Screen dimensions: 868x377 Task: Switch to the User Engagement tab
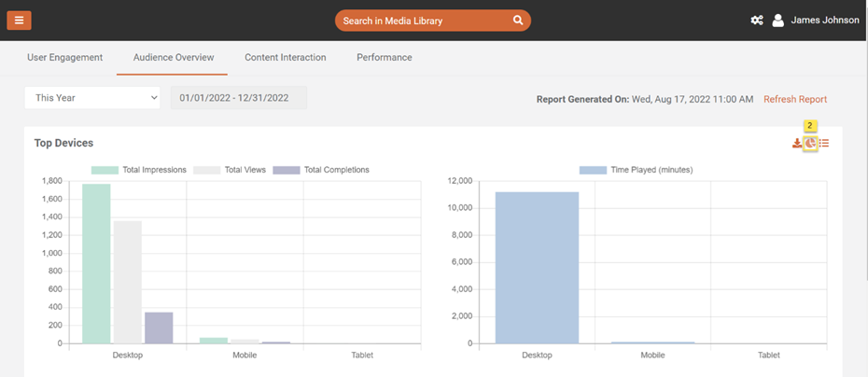pyautogui.click(x=64, y=57)
